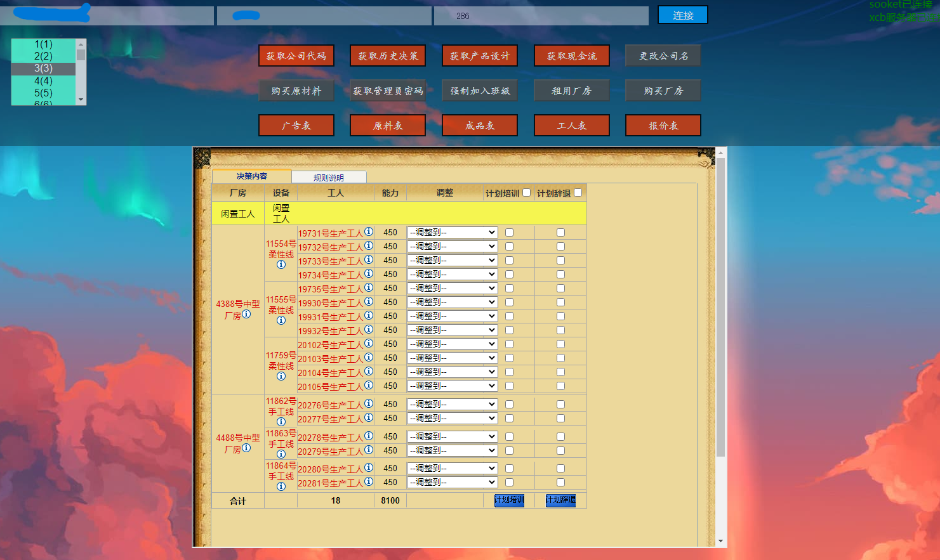Open info icon for 11759号柔性线
This screenshot has height=560, width=940.
pos(281,375)
